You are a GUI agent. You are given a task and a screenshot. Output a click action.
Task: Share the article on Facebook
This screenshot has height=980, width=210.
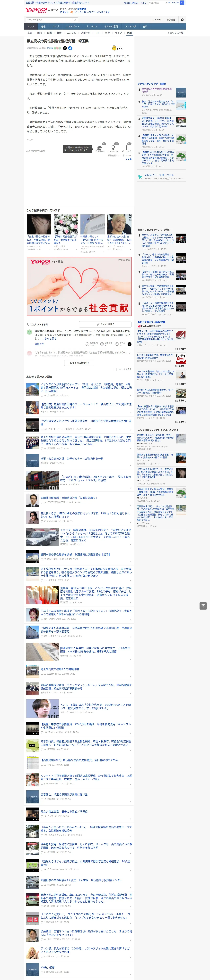click(x=70, y=48)
